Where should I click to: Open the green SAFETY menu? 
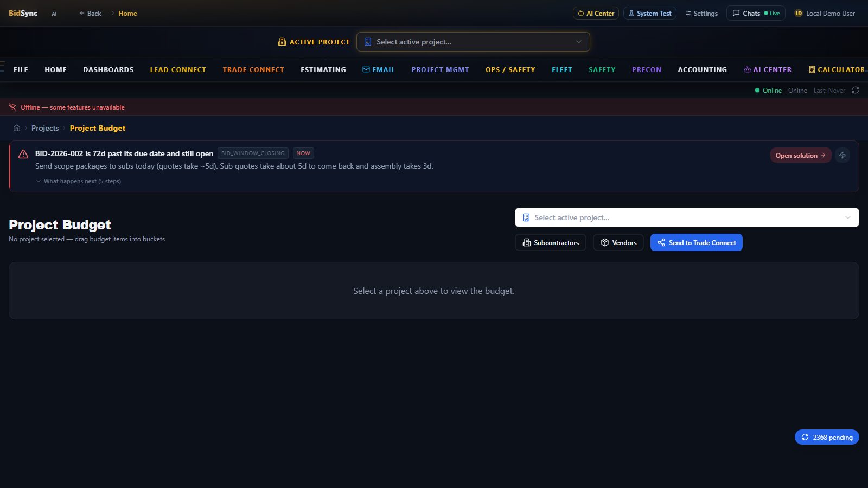(602, 69)
